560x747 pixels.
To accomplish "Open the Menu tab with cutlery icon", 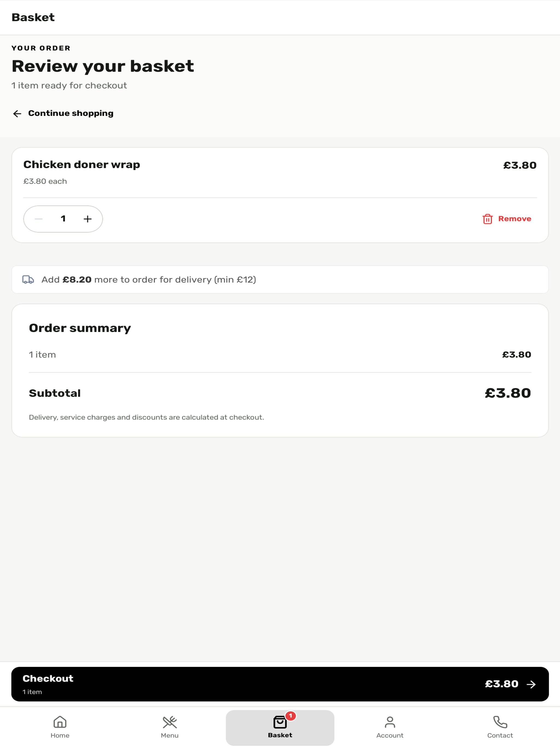I will pyautogui.click(x=170, y=727).
